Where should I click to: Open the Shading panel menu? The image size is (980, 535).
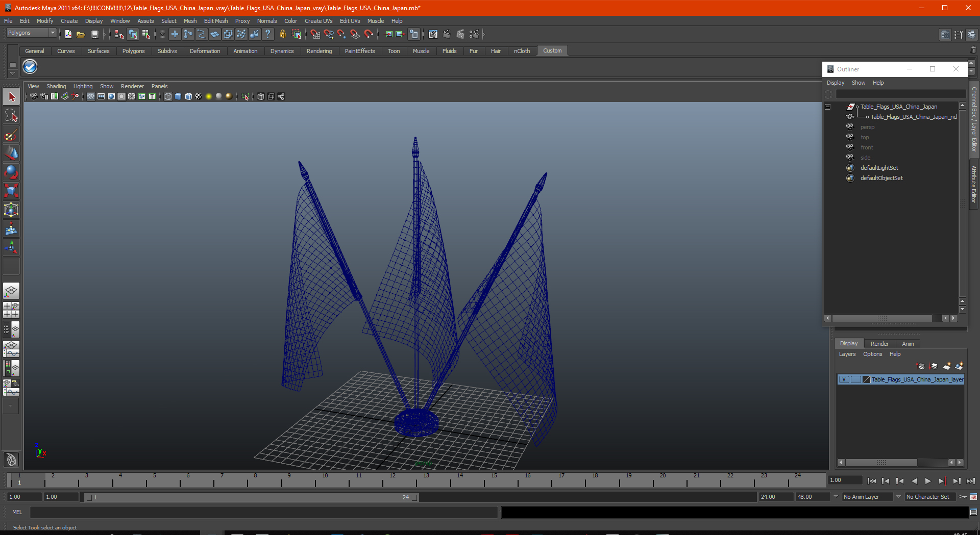pos(56,86)
